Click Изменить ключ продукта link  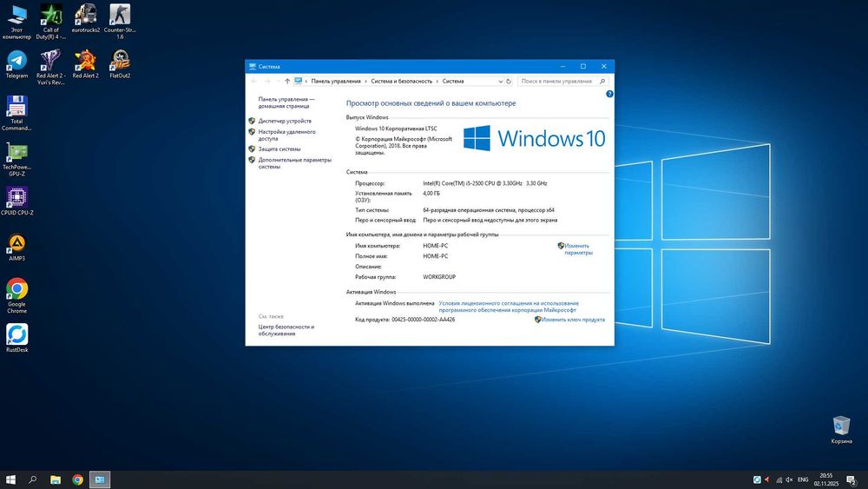pyautogui.click(x=573, y=320)
